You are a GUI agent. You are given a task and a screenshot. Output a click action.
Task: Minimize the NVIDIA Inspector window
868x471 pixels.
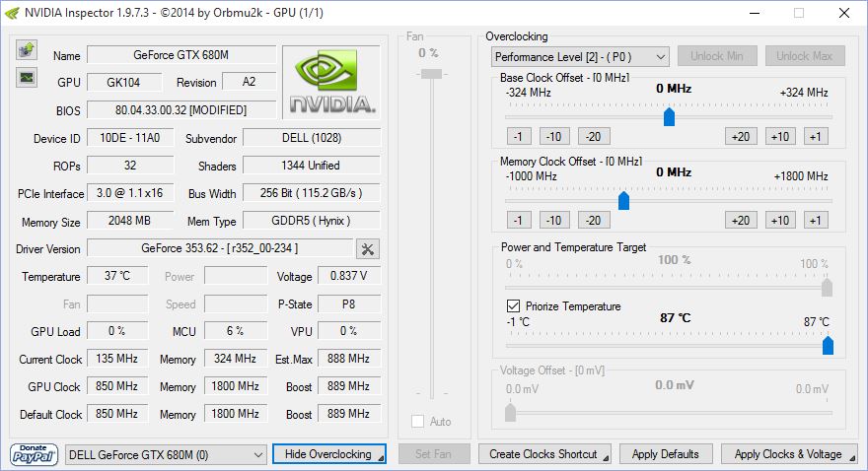[756, 13]
